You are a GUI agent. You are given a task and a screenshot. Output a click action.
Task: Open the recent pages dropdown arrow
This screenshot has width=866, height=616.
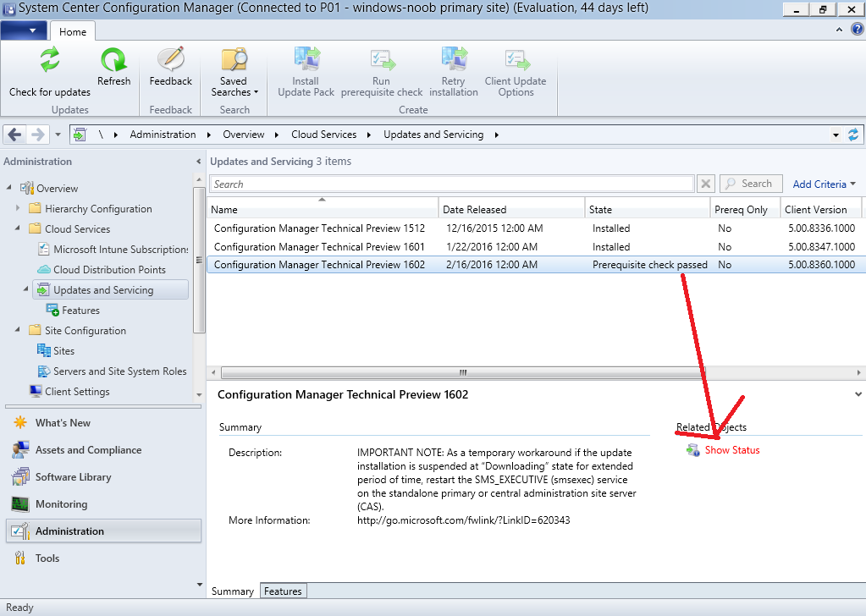tap(58, 135)
